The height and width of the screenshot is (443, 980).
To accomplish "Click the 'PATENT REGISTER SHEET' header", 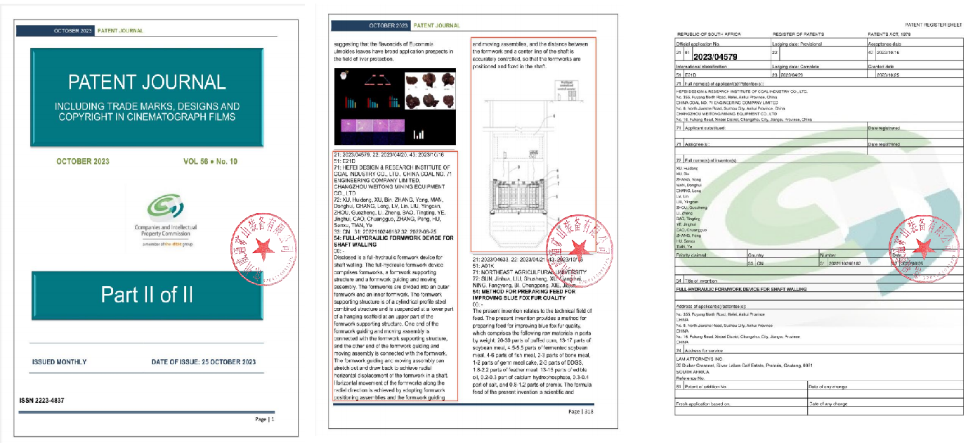I will (x=933, y=25).
